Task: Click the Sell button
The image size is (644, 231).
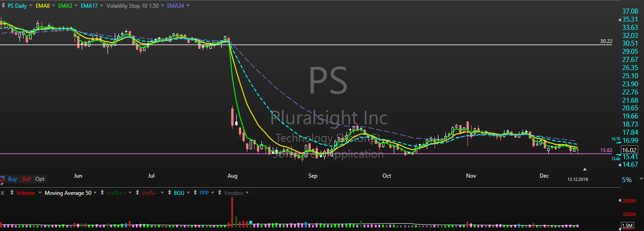Action: coord(27,179)
